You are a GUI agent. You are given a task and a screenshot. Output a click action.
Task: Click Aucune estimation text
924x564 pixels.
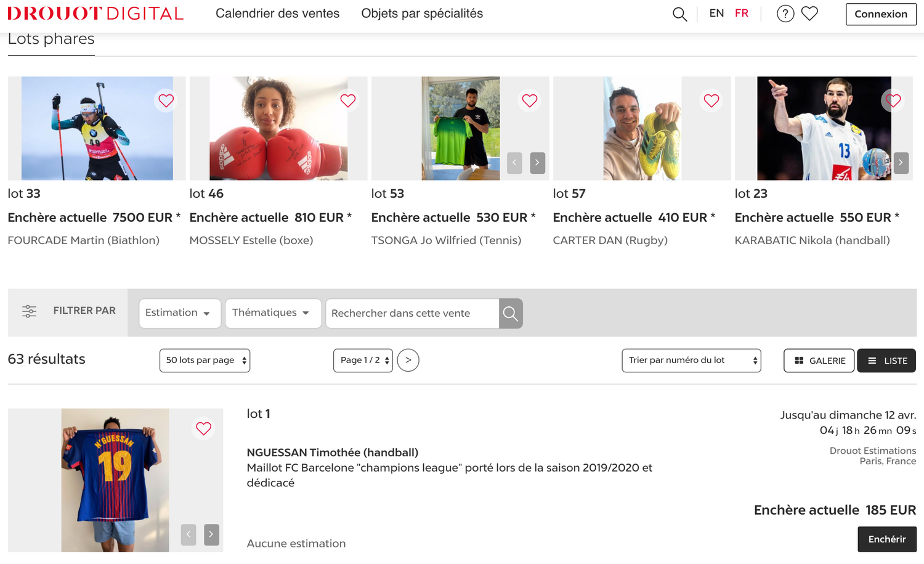296,544
